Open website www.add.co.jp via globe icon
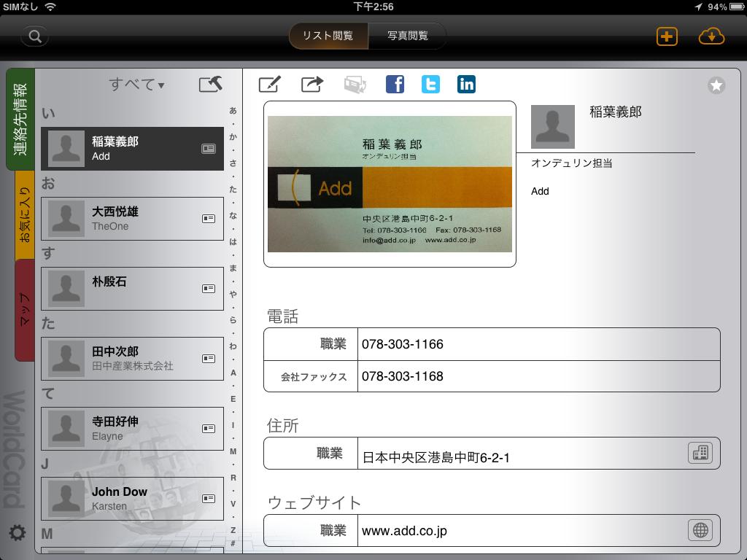Screen dimensions: 747x560 pos(700,530)
